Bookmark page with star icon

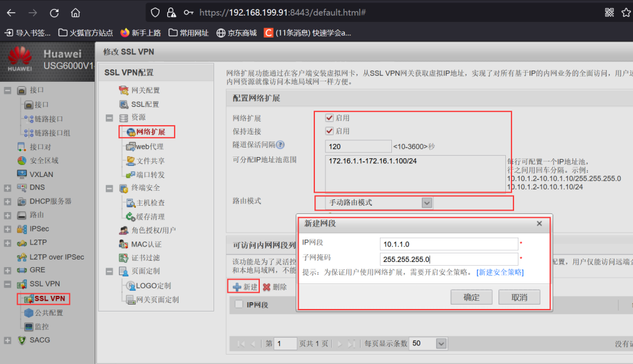626,13
